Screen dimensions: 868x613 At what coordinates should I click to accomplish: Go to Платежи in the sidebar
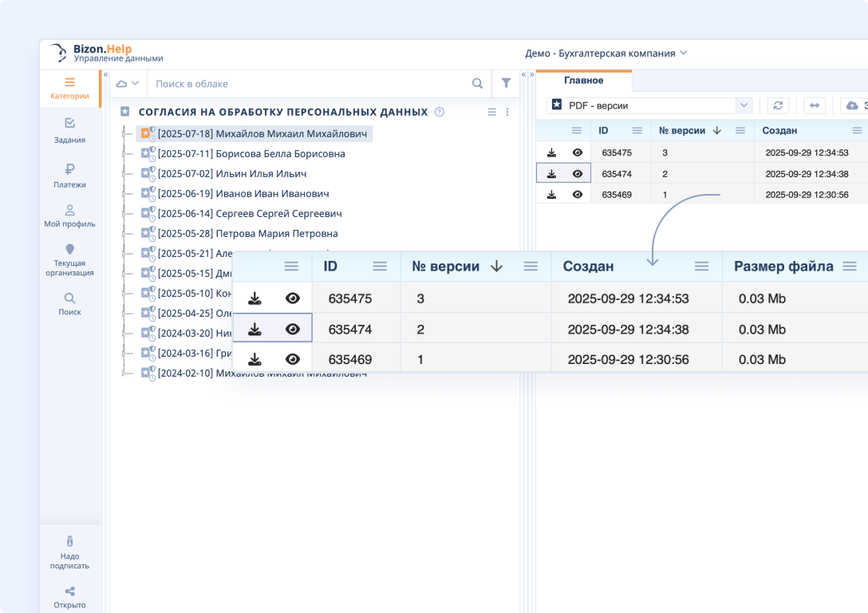69,176
